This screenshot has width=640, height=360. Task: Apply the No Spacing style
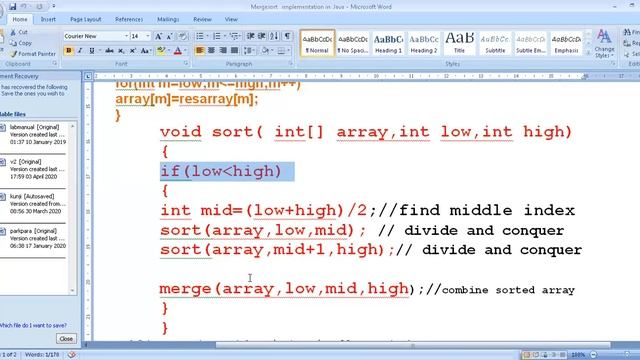(x=353, y=43)
